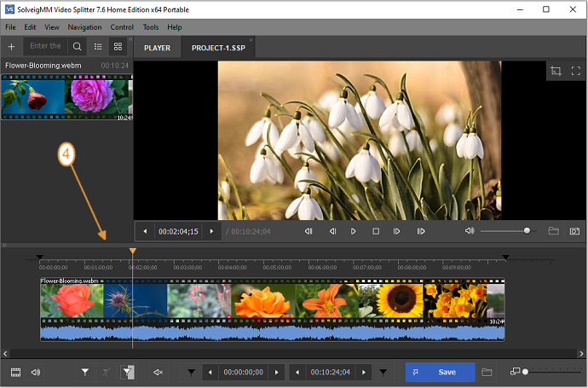Open the Control menu

pos(122,27)
